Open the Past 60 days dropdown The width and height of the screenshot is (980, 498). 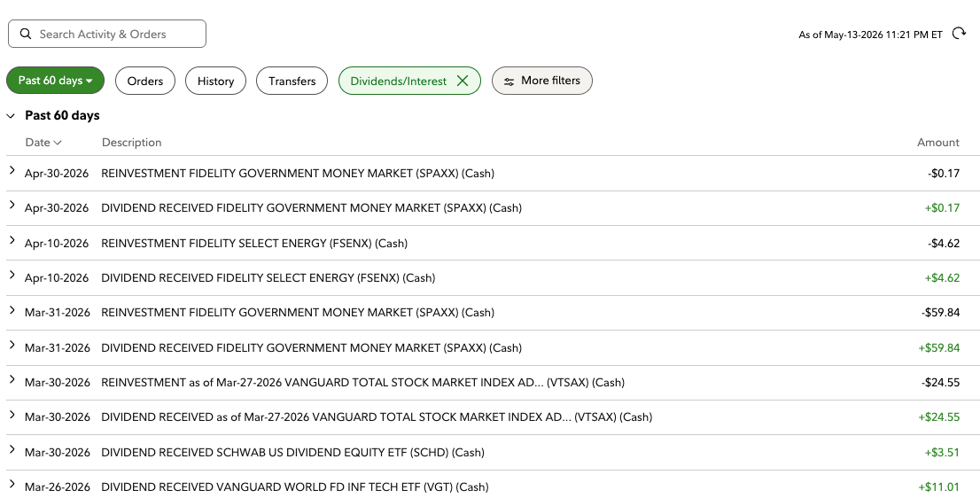point(55,81)
